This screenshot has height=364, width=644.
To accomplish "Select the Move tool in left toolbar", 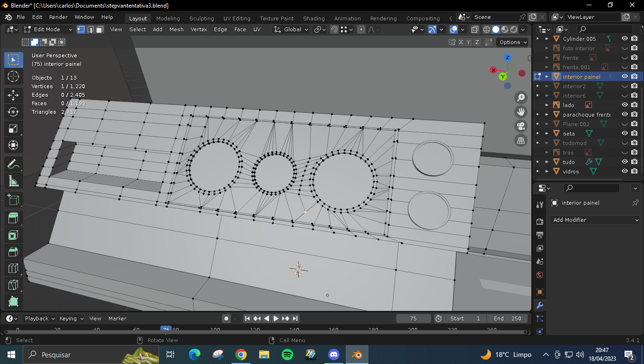I will click(13, 95).
